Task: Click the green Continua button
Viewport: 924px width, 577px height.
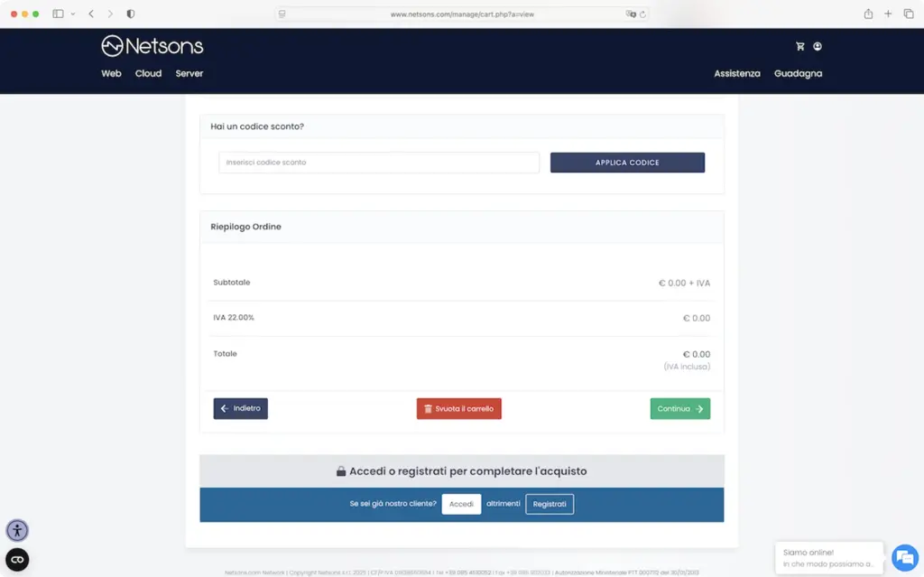Action: pyautogui.click(x=679, y=409)
